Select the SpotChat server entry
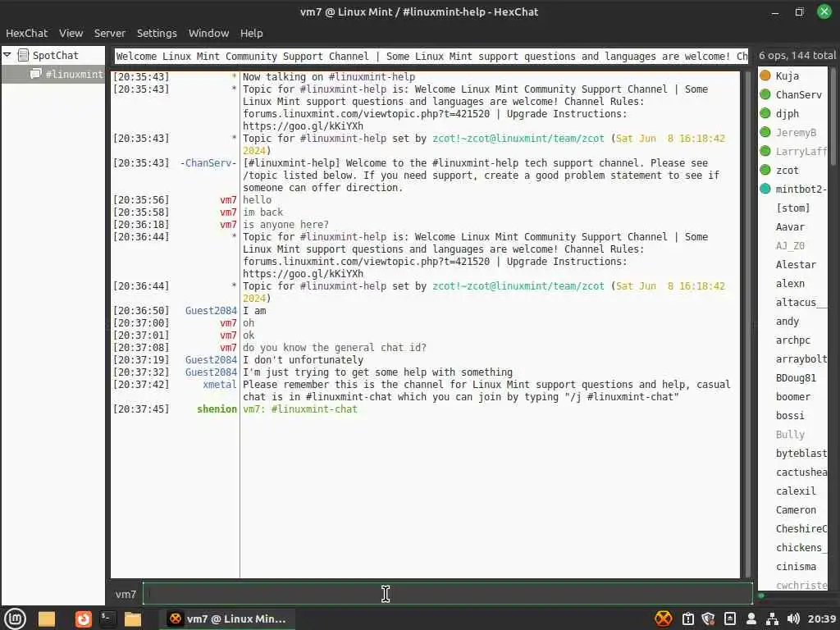Image resolution: width=840 pixels, height=630 pixels. [55, 55]
